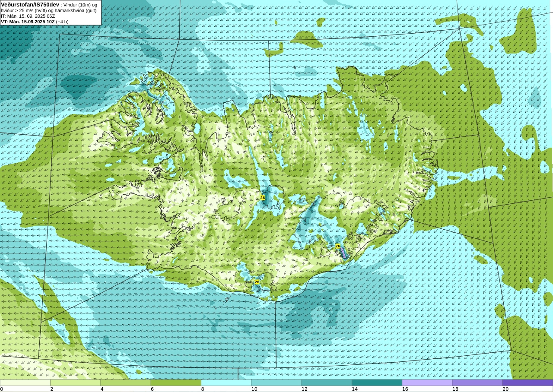Click the 4–6 m/s green legend swatch
The image size is (553, 392).
(x=126, y=383)
